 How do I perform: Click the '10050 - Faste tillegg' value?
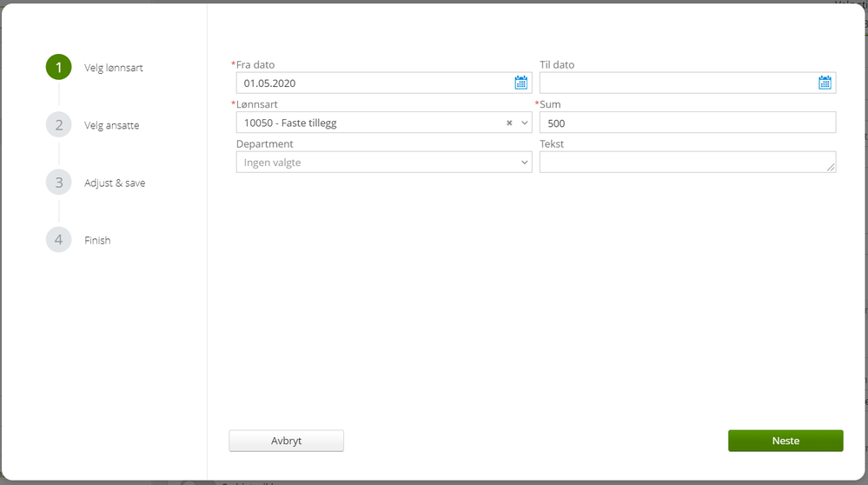[290, 123]
